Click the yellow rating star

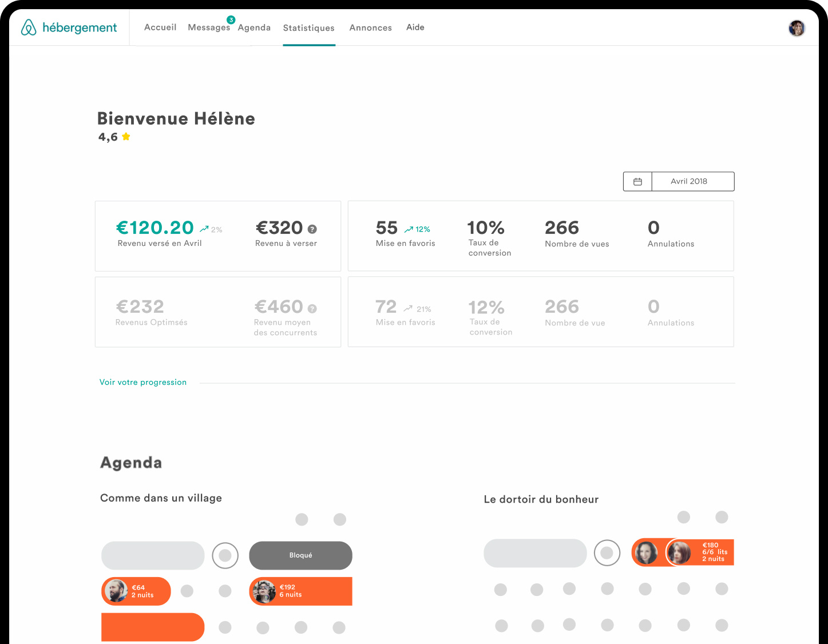(x=126, y=137)
